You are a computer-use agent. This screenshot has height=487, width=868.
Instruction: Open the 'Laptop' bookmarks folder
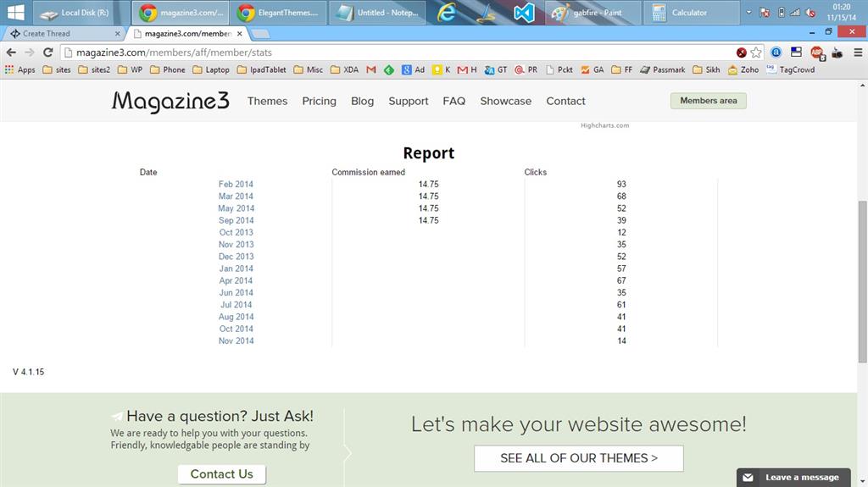coord(211,69)
